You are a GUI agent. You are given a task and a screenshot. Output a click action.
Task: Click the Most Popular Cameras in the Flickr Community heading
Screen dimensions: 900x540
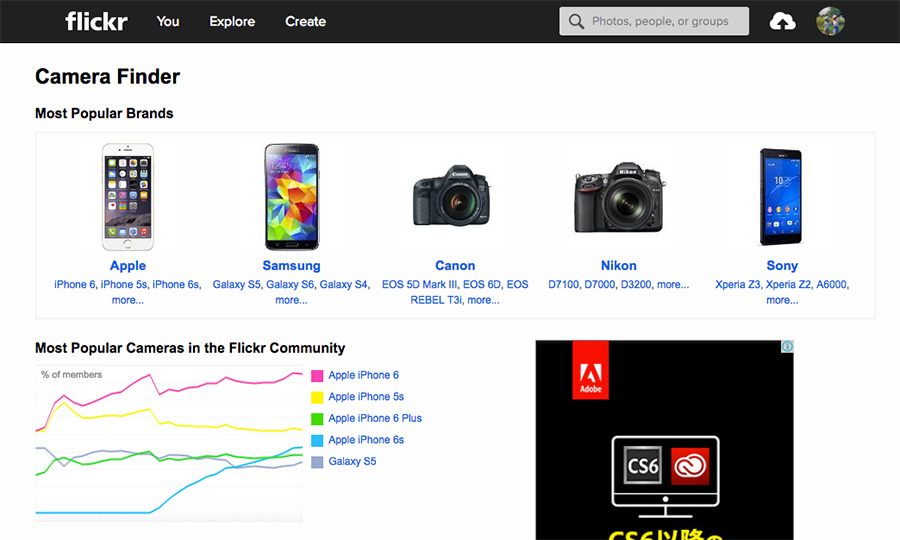tap(190, 348)
